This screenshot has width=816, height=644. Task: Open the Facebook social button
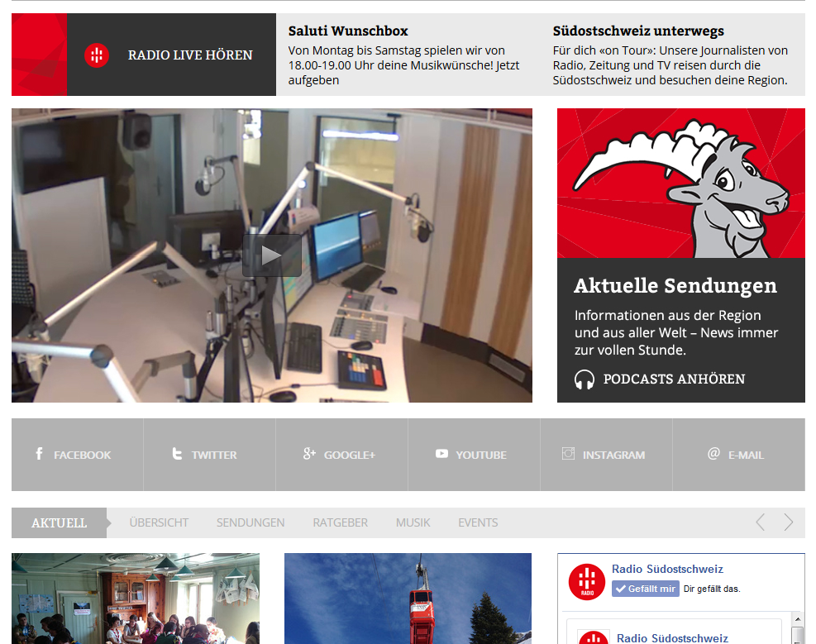point(78,455)
